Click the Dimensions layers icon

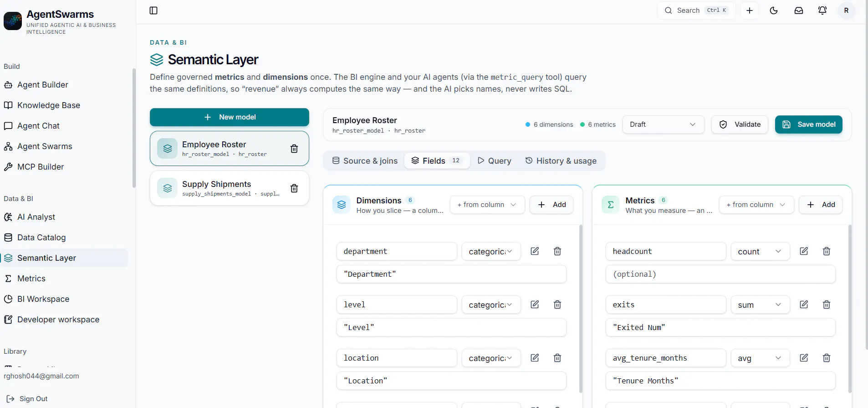[x=342, y=205]
